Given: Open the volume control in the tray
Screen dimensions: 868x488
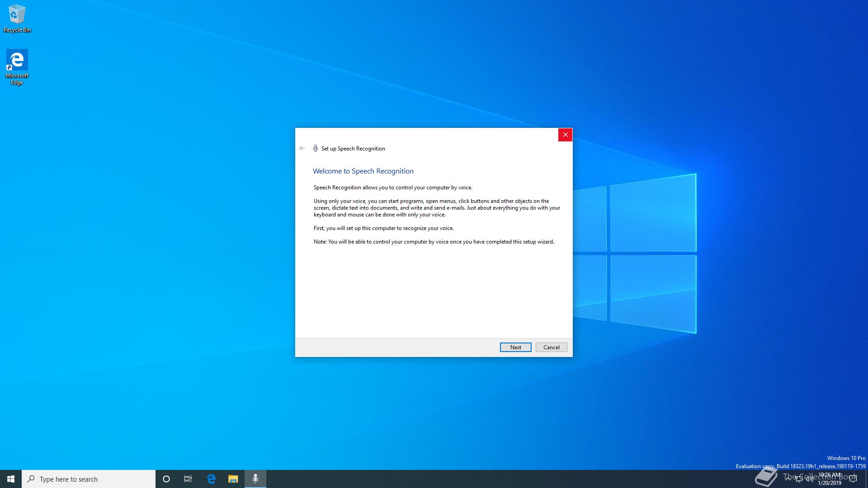Looking at the screenshot, I should (809, 479).
